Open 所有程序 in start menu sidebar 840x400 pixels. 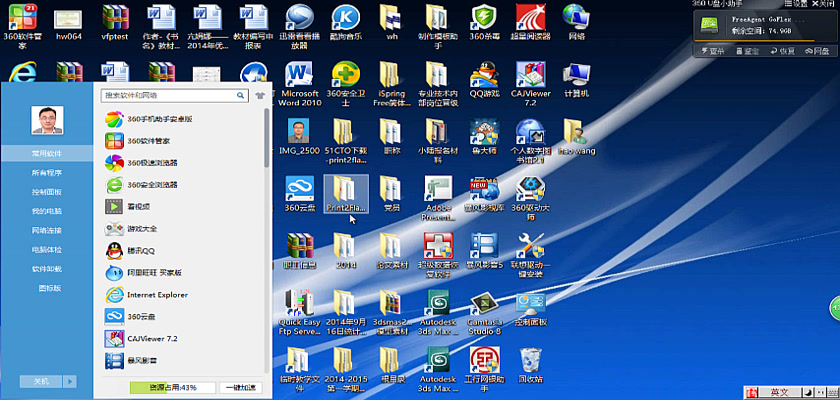pos(47,173)
